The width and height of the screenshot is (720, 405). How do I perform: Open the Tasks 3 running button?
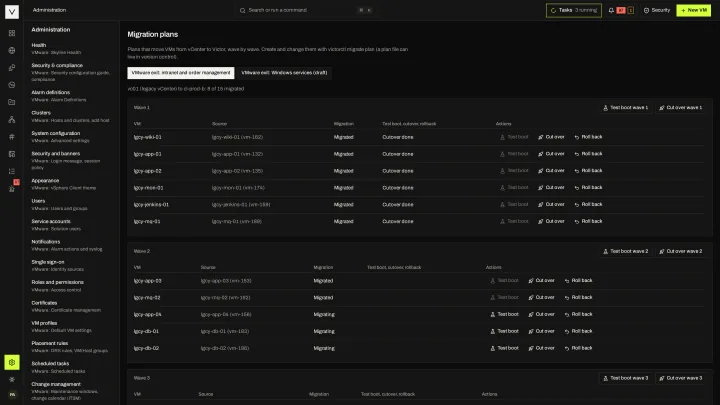pyautogui.click(x=574, y=10)
